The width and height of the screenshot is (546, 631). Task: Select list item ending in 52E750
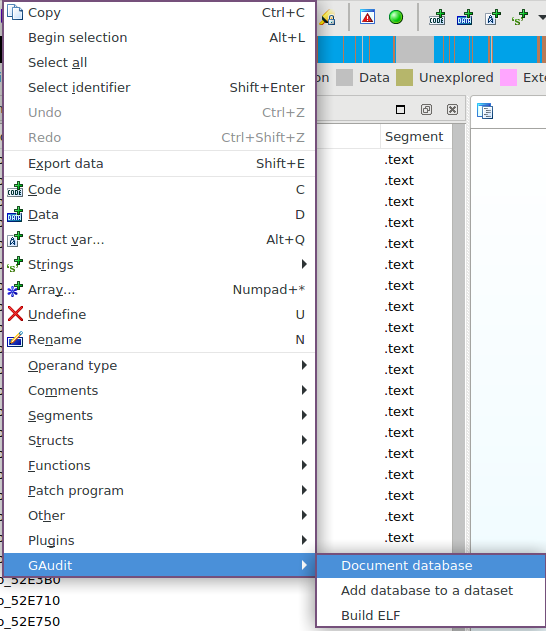[30, 622]
